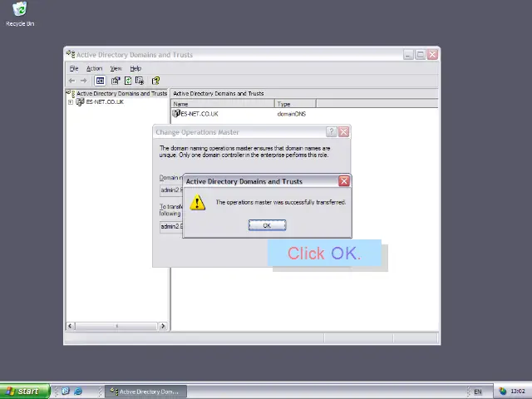Close the Active Directory Domains and Trusts message box

(x=343, y=181)
